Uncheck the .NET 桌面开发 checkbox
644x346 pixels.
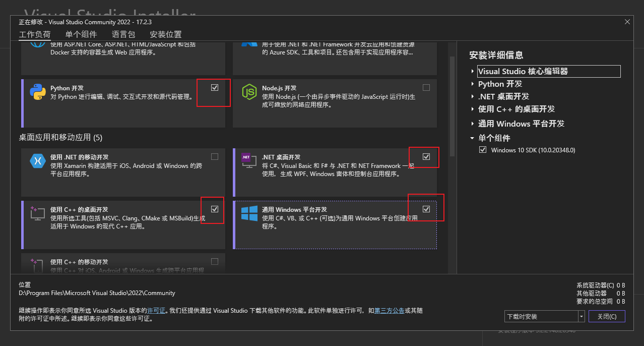pos(426,156)
